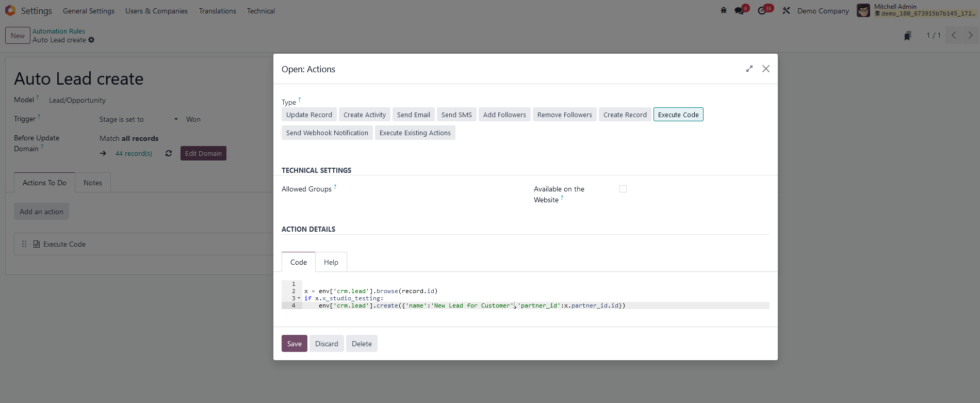Toggle Available on the Website checkbox
Screen dimensions: 980x403
pos(623,189)
